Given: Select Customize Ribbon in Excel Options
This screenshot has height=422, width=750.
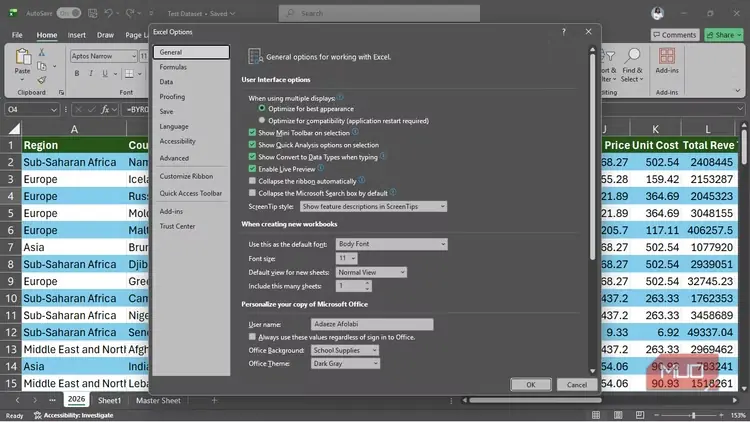Looking at the screenshot, I should pos(191,176).
